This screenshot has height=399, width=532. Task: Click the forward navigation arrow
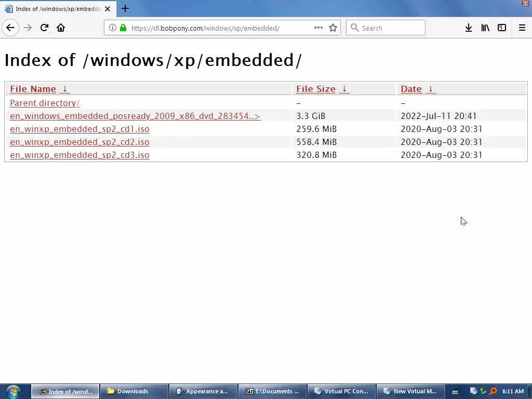28,28
